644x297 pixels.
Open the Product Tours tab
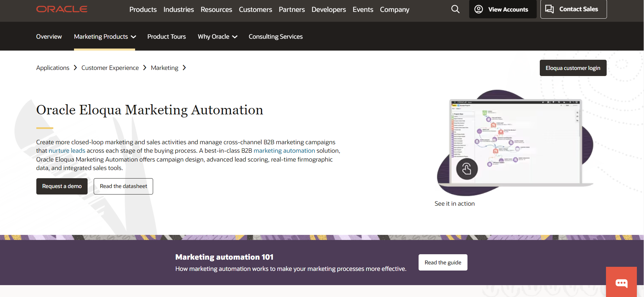coord(166,37)
